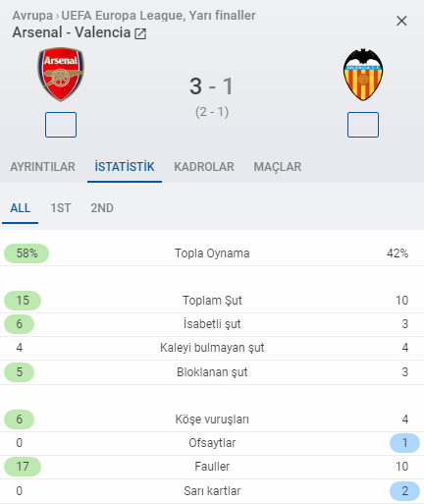Screen dimensions: 424x504
Task: Go to the MAÇLAR tab
Action: pos(278,167)
